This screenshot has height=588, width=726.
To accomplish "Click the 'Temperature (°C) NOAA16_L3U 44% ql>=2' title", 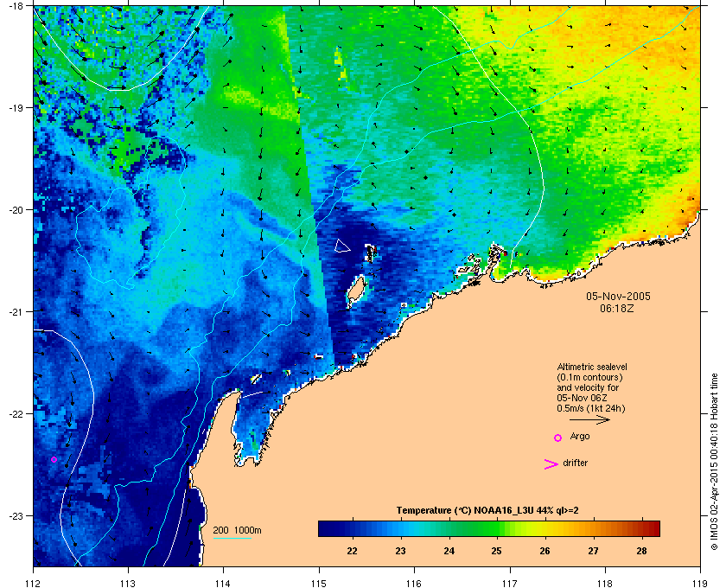I will pos(487,511).
